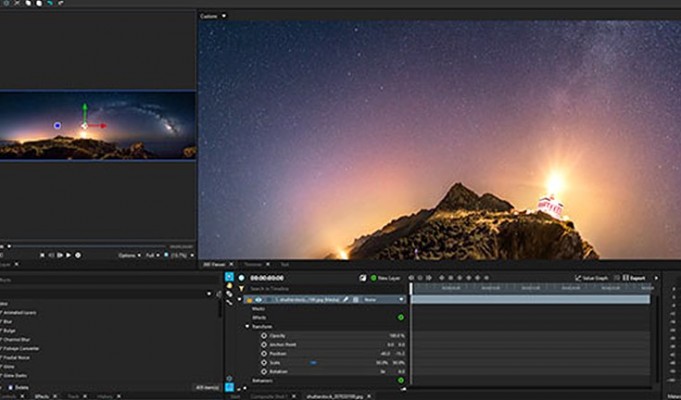Select the shutterstock jpg timeline tab
The height and width of the screenshot is (400, 681).
(x=334, y=397)
